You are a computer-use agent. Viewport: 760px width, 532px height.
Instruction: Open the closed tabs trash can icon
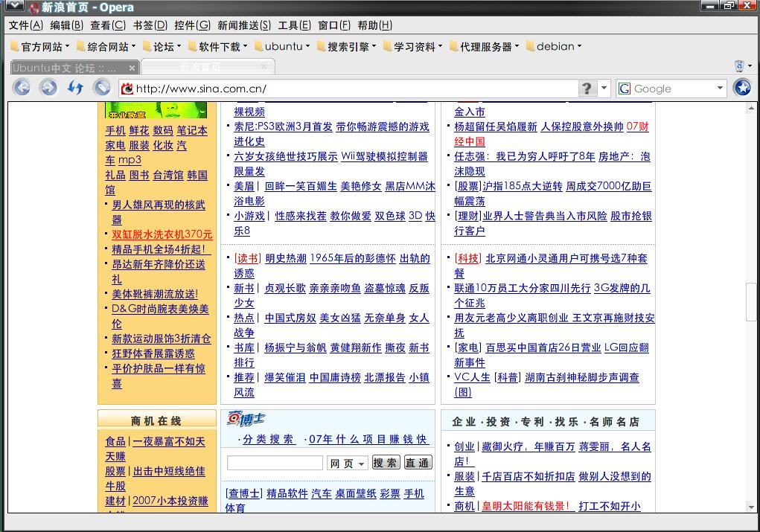click(739, 65)
